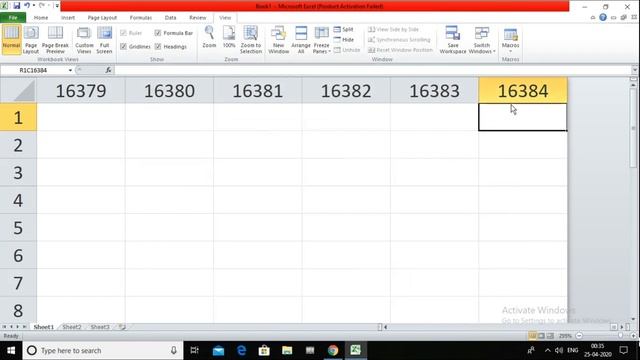The image size is (640, 360).
Task: Click the Insert Worksheet tab icon
Action: [x=122, y=327]
